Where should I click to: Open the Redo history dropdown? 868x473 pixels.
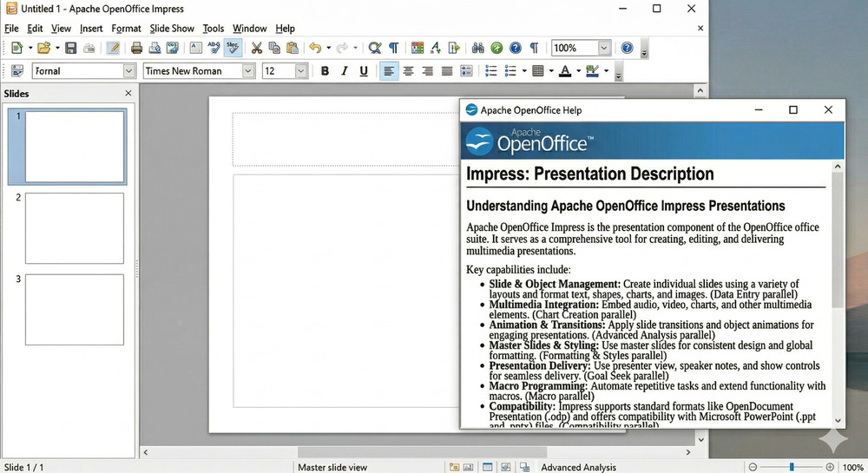coord(355,48)
